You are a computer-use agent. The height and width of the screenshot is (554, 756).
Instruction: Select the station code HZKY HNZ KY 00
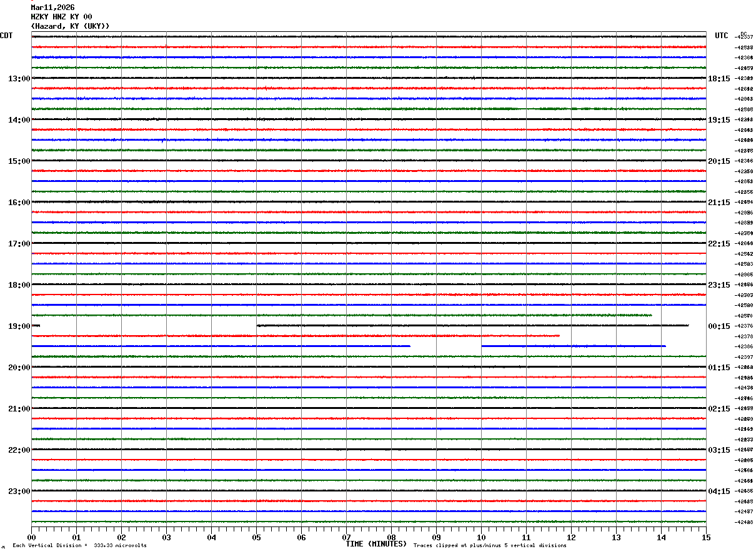tap(61, 17)
